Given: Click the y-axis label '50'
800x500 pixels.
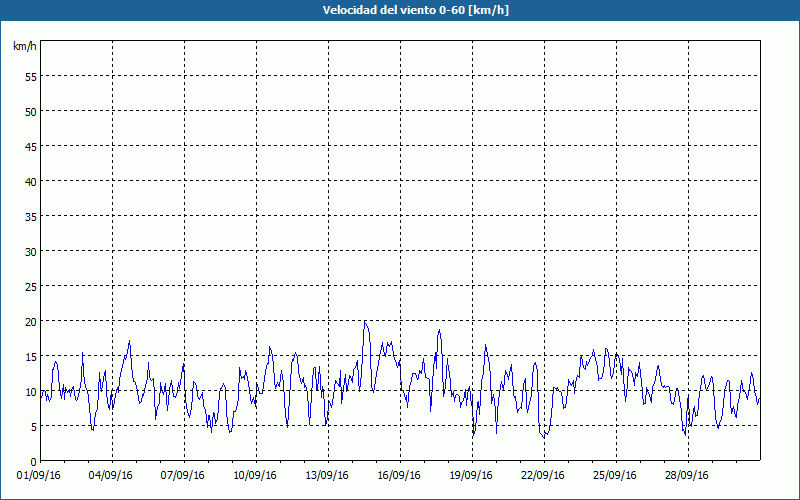Looking at the screenshot, I should coord(31,112).
